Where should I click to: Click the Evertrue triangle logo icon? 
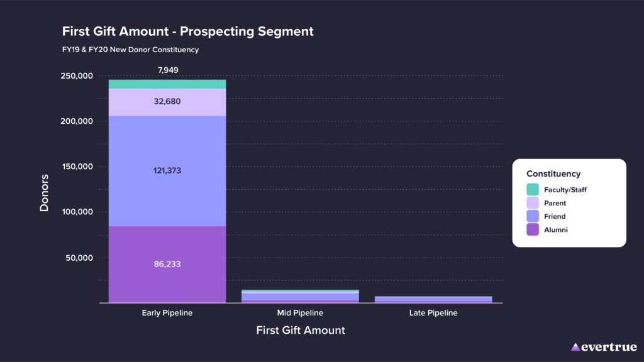pos(575,347)
